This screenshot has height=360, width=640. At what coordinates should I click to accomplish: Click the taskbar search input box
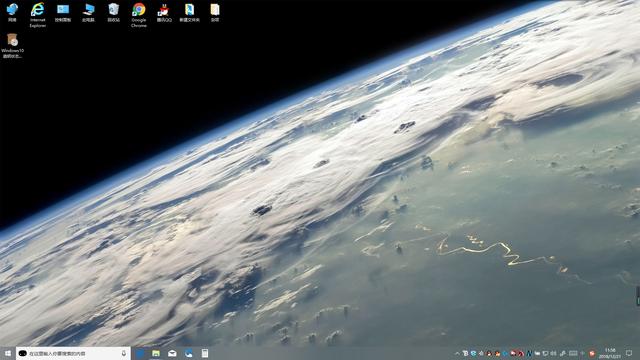73,353
